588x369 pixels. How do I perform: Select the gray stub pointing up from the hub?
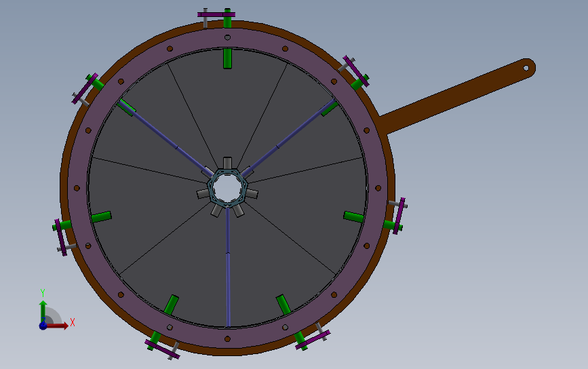click(x=227, y=163)
